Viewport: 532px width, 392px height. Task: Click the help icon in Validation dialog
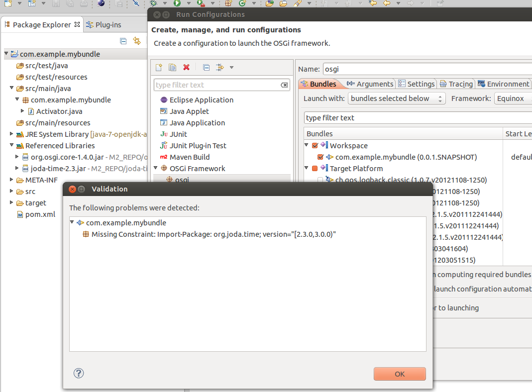pyautogui.click(x=78, y=373)
